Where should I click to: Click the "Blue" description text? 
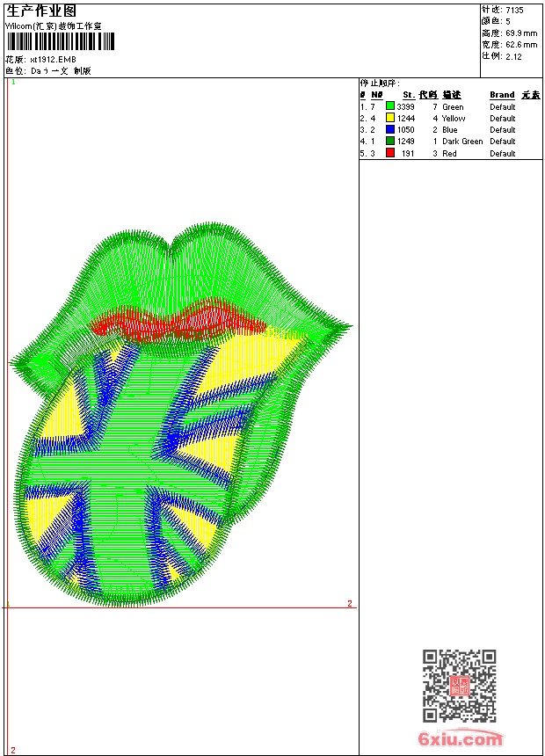click(450, 130)
